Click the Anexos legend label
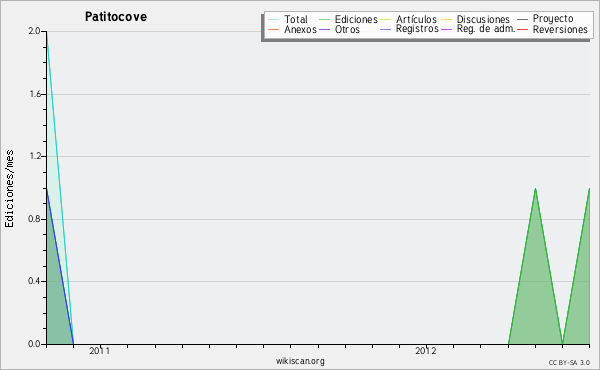Viewport: 600px width, 370px height. coord(300,29)
